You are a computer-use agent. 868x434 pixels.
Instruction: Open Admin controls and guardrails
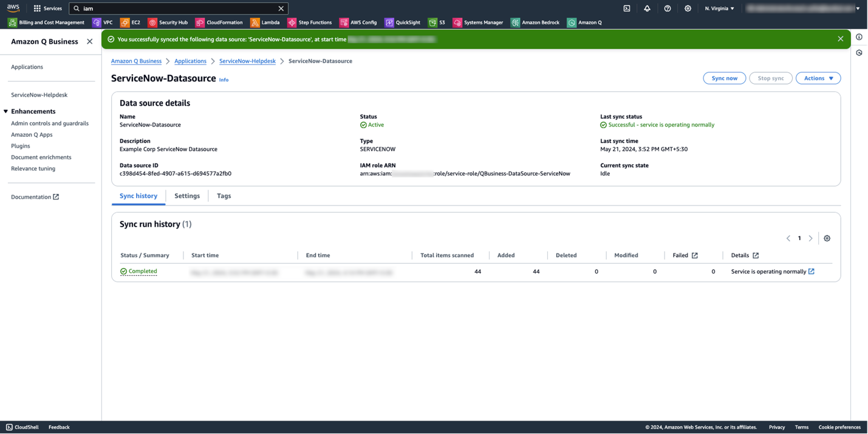click(x=50, y=123)
